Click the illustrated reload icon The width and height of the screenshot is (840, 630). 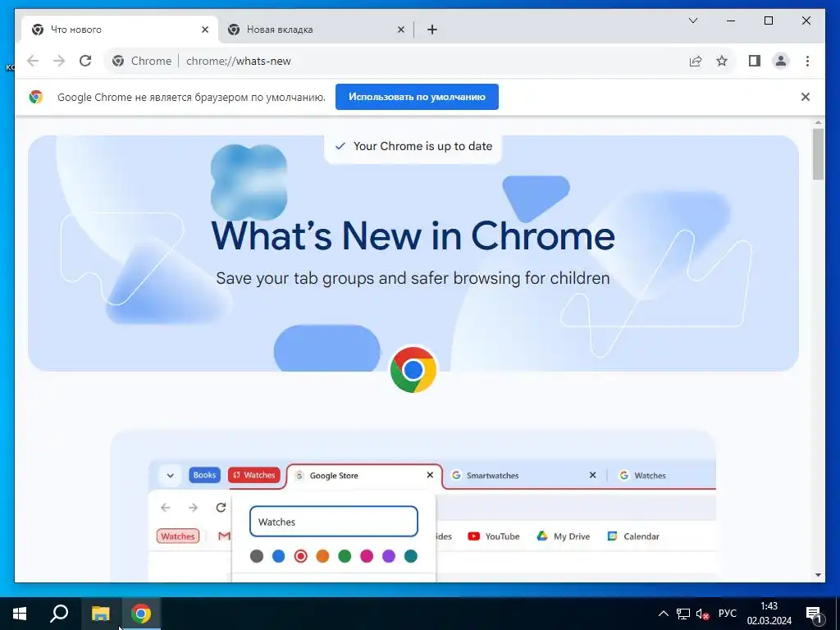221,507
